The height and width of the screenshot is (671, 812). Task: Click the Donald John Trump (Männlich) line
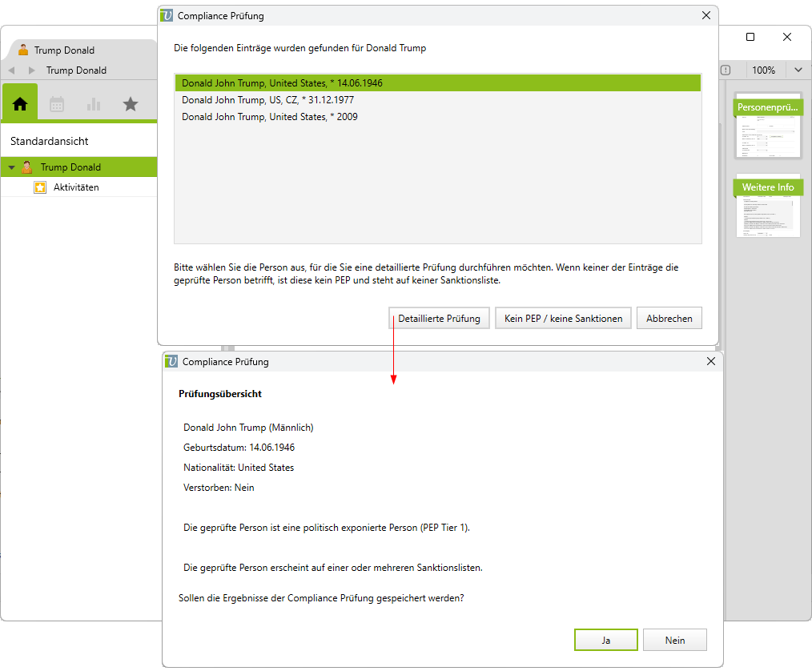coord(248,428)
